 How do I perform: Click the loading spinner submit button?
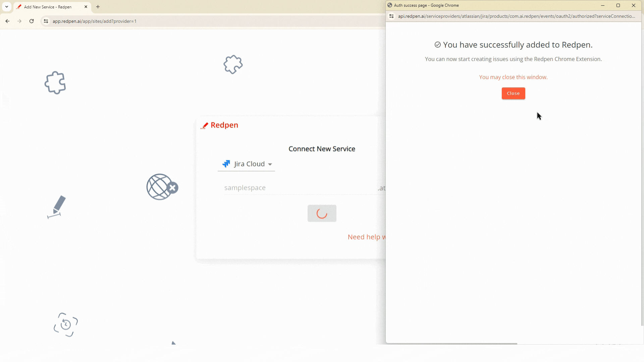[322, 213]
